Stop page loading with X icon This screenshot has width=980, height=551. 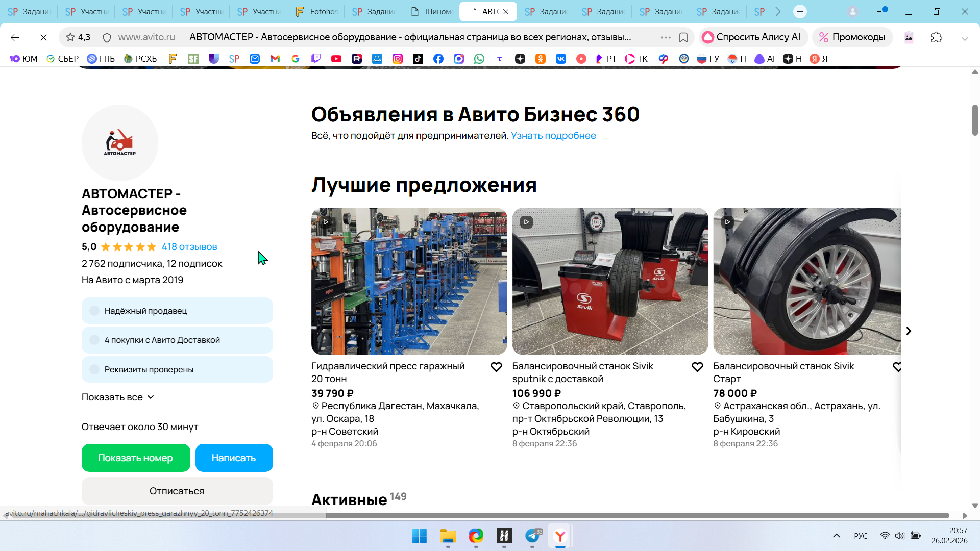(x=43, y=37)
